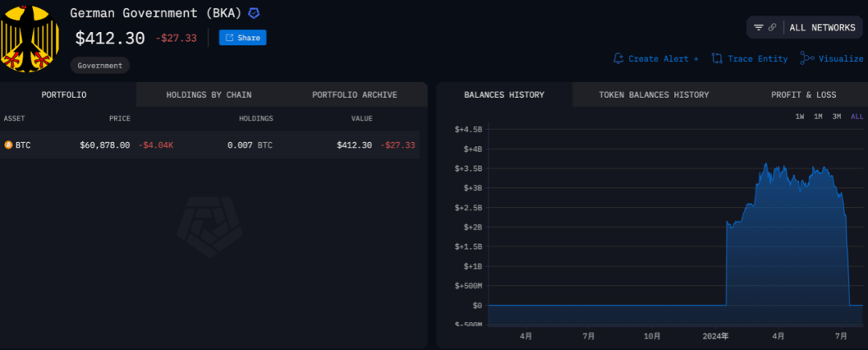Select the ALL time range
Screen dimensions: 868x350
(857, 116)
